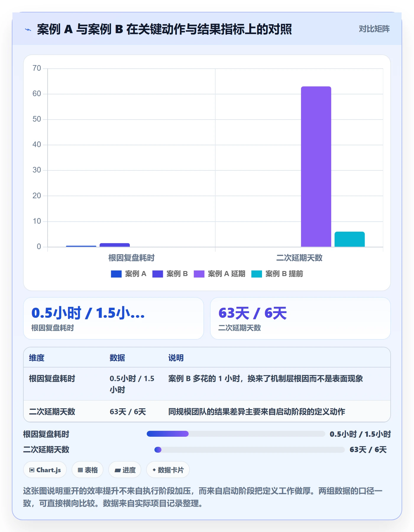This screenshot has width=414, height=532.
Task: Click the lightning icon beside the title
Action: [x=28, y=30]
